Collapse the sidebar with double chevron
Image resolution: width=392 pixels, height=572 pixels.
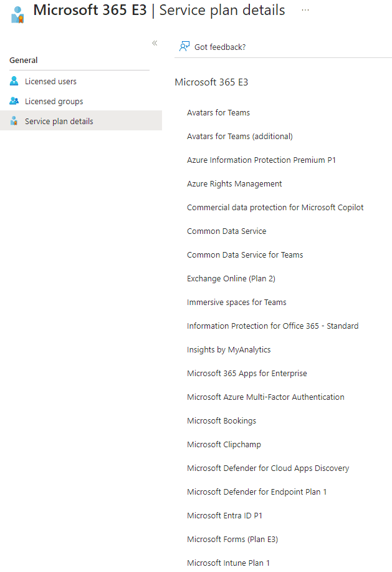point(155,43)
